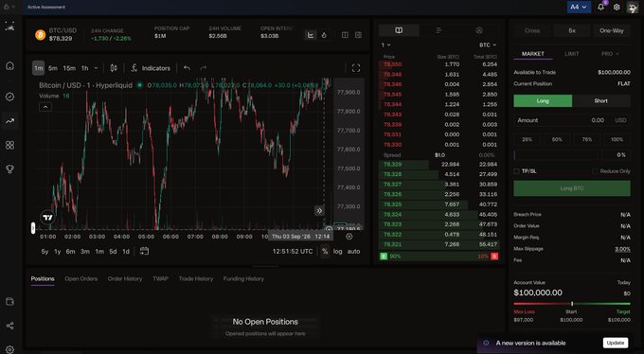Toggle percent scale on chart
Screen dimensions: 644x354
click(325, 252)
